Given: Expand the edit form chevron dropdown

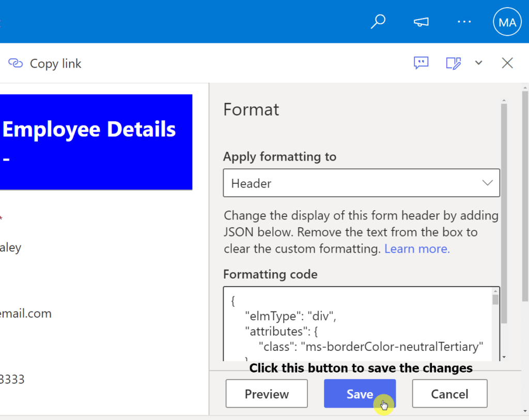Looking at the screenshot, I should (x=478, y=63).
